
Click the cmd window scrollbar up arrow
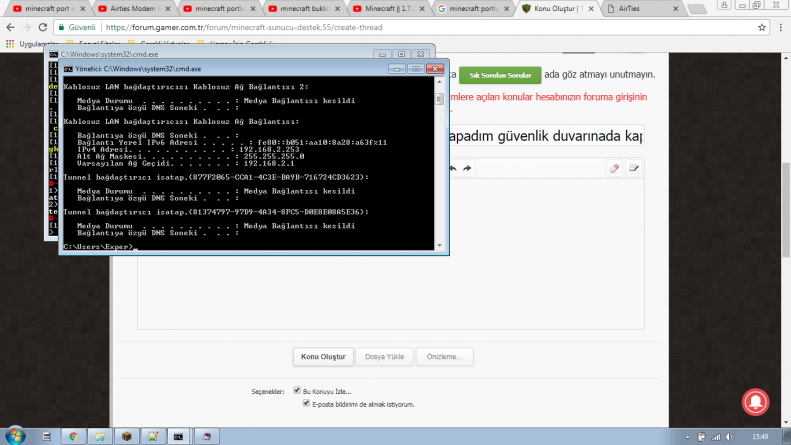point(439,81)
